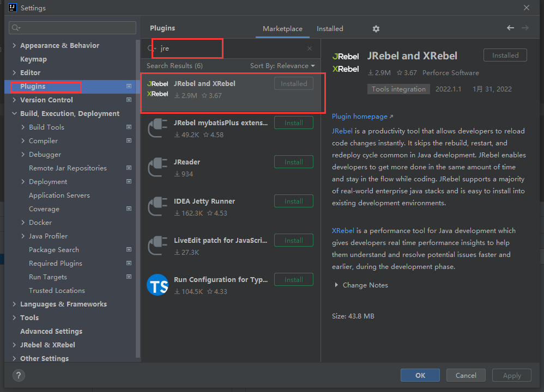
Task: Open Application Servers settings
Action: (59, 195)
